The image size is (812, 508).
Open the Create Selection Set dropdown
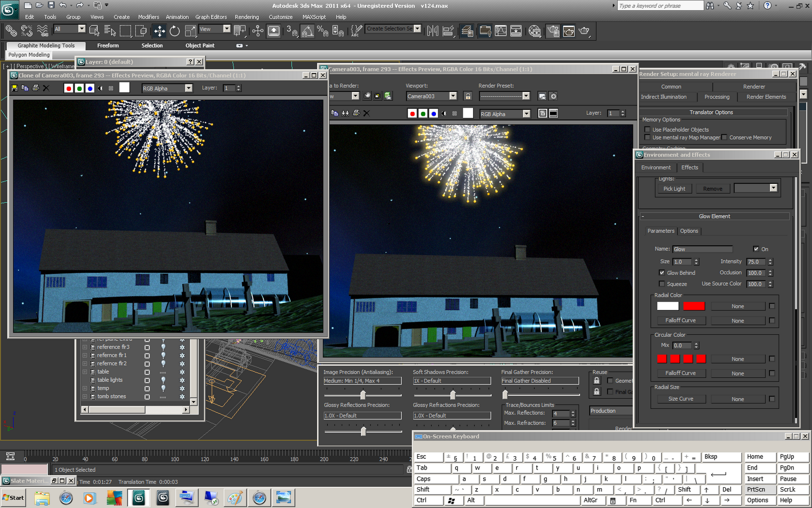[x=394, y=29]
